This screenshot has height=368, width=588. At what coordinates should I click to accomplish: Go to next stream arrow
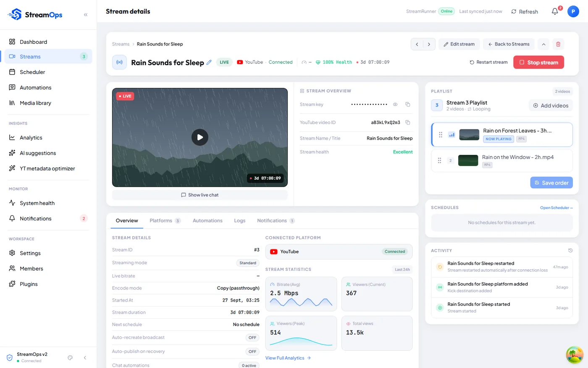(429, 44)
